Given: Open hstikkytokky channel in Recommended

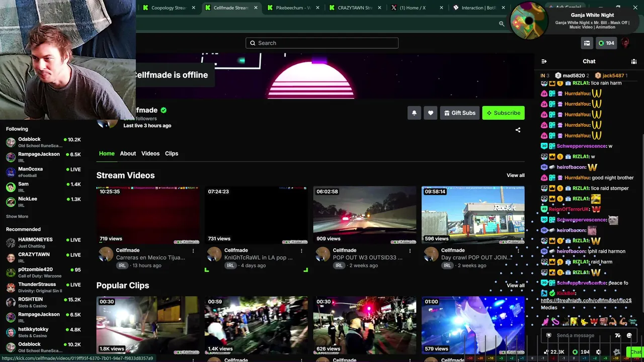Looking at the screenshot, I should (43, 332).
